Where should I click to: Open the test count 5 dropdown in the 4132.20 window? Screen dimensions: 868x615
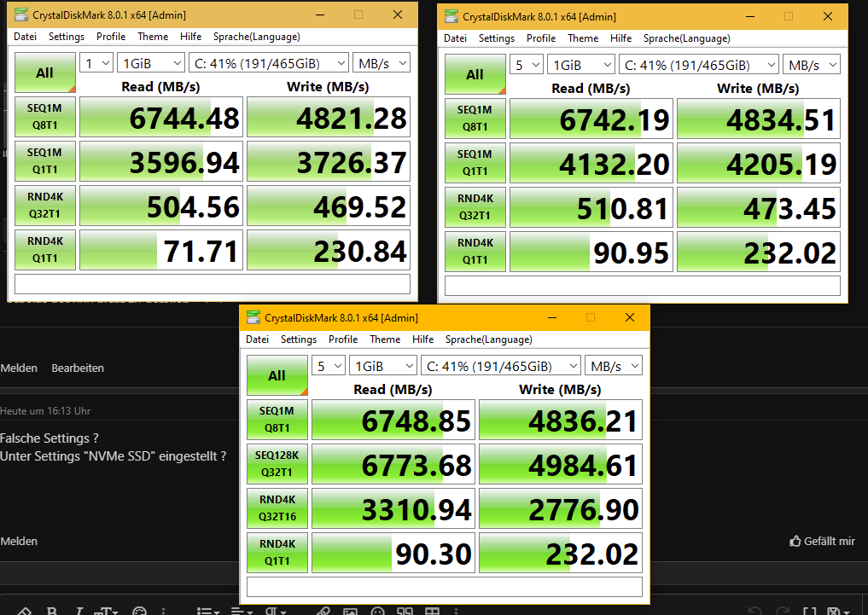pyautogui.click(x=527, y=66)
